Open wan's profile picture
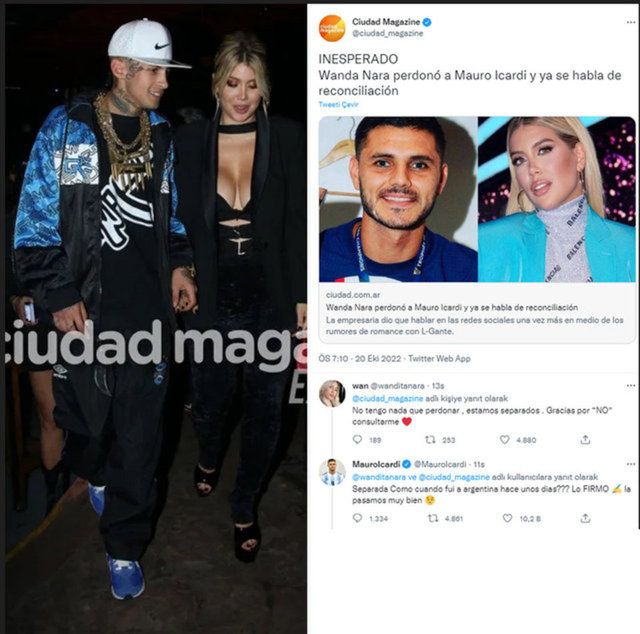Image resolution: width=640 pixels, height=634 pixels. 331,394
